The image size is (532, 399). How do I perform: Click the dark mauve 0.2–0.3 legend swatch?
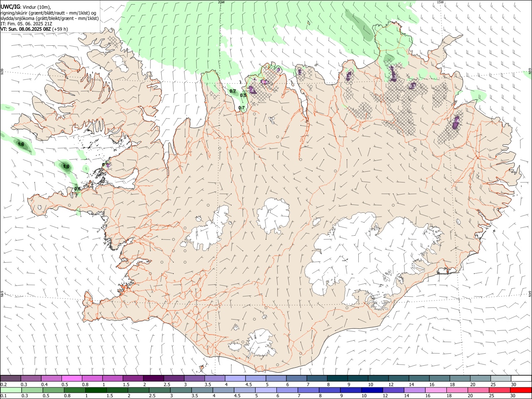coord(11,379)
